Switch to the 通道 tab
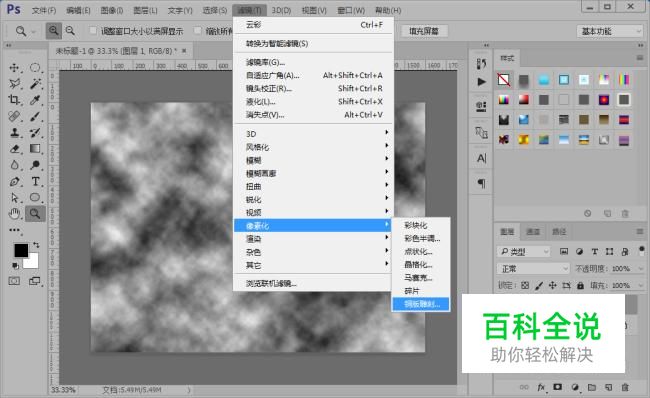650x398 pixels. [x=533, y=231]
